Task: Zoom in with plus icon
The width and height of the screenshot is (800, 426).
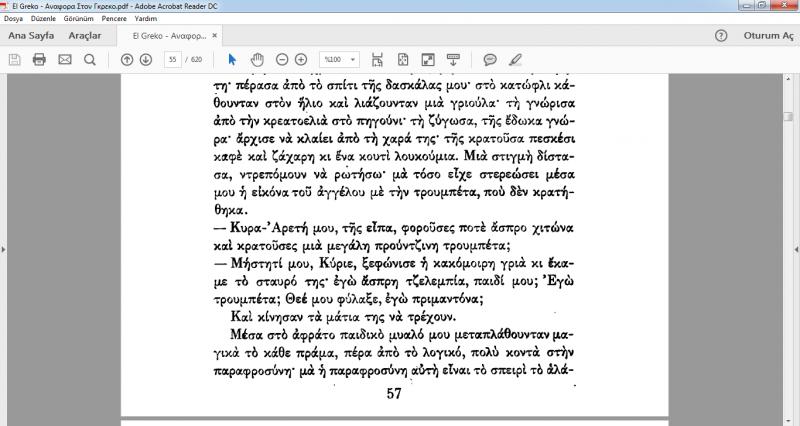Action: pos(301,60)
